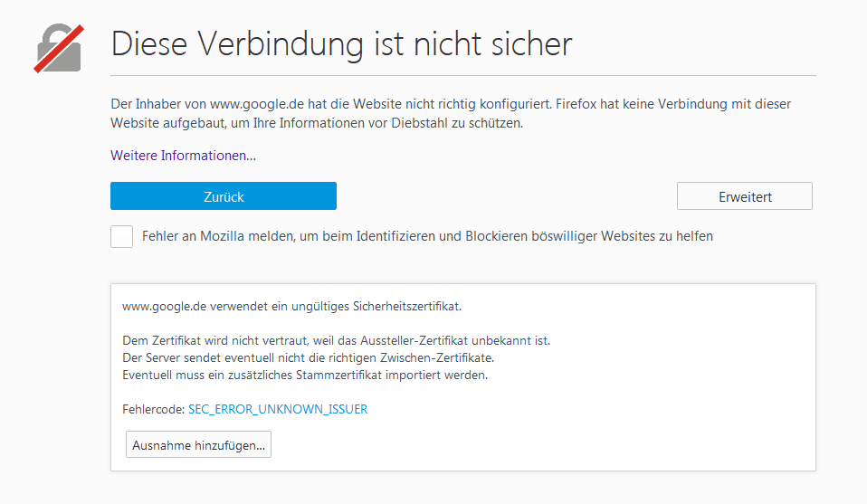
Task: Enable Fehler an Mozilla melden checkbox
Action: coord(121,236)
